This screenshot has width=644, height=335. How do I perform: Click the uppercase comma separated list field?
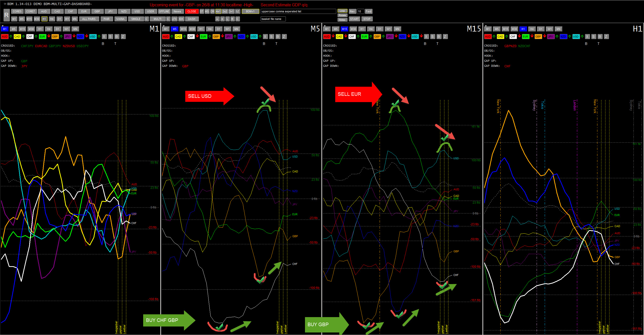pos(298,11)
